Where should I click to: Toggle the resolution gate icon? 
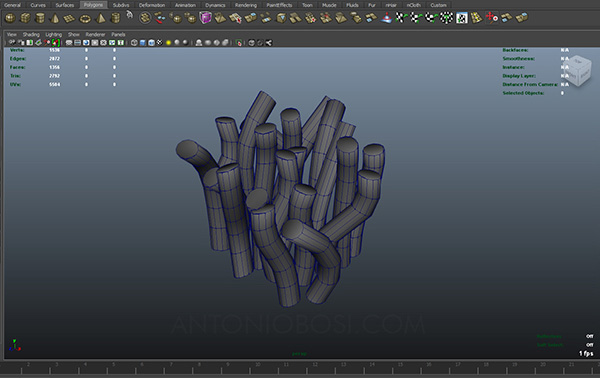[x=86, y=42]
